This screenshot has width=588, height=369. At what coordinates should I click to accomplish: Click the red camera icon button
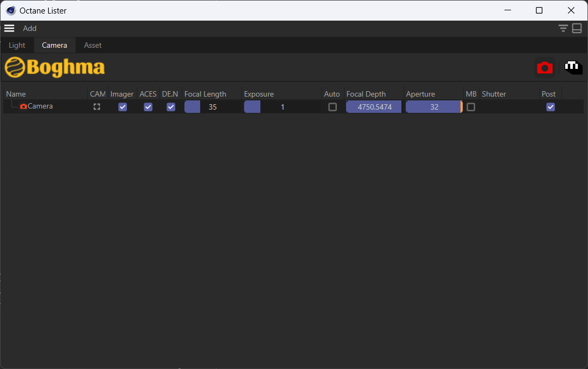click(545, 68)
